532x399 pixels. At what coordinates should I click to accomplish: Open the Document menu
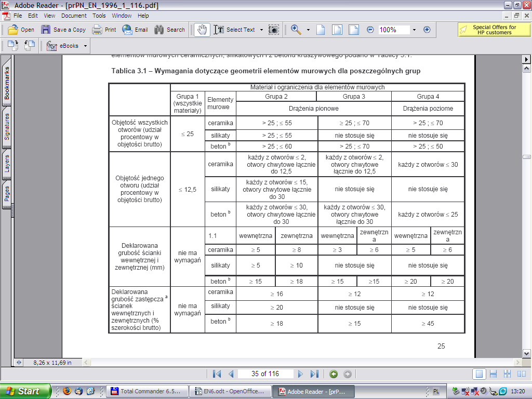[x=74, y=16]
